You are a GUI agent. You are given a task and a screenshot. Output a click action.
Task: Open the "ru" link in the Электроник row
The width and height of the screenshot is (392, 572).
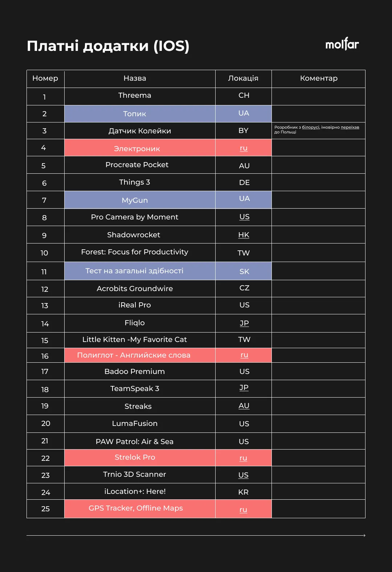(244, 148)
